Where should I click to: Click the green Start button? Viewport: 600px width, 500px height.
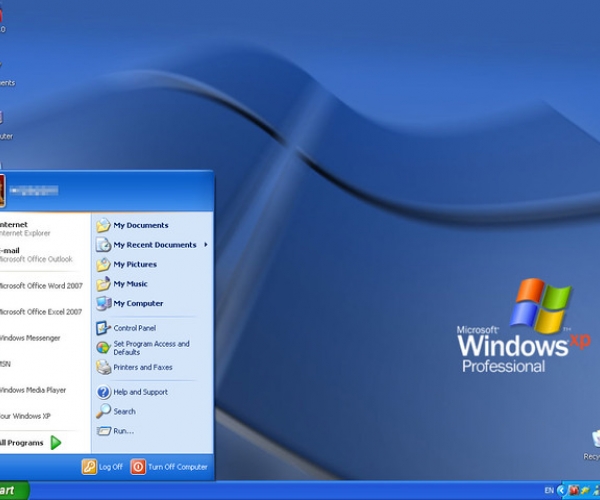click(x=15, y=490)
